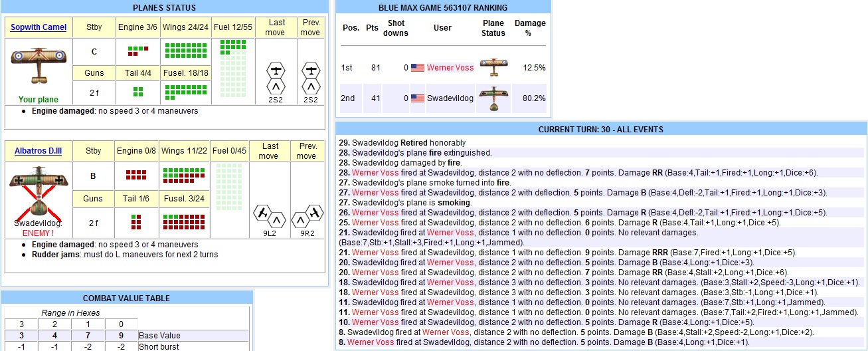Click the 'Engine 0/8' label for Albatros
This screenshot has height=351, width=868.
pos(136,151)
